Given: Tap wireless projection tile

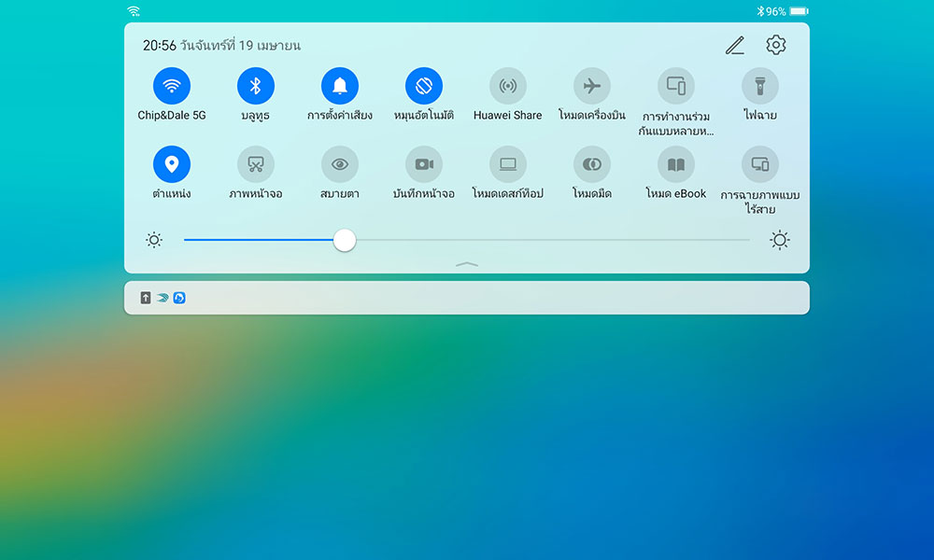Looking at the screenshot, I should tap(759, 164).
